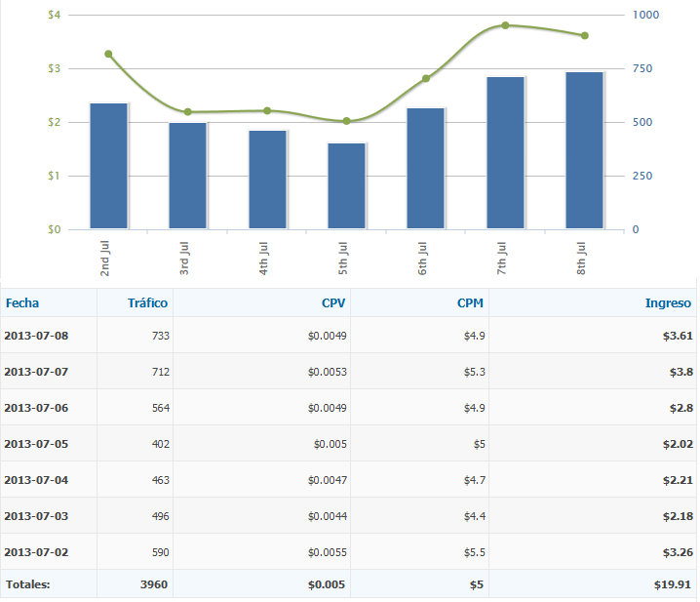Select the green income point for 4th Jul
Screen dimensions: 700x602
tap(267, 110)
